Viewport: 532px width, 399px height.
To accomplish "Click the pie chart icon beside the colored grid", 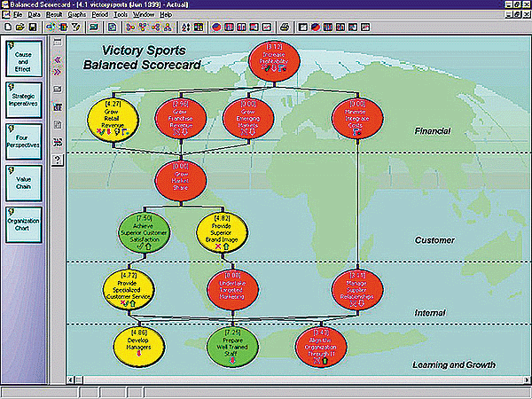I will coord(216,27).
